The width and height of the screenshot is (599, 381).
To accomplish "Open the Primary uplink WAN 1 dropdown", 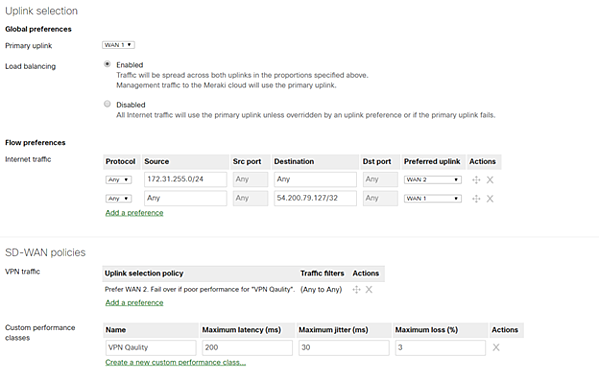I will coord(118,45).
